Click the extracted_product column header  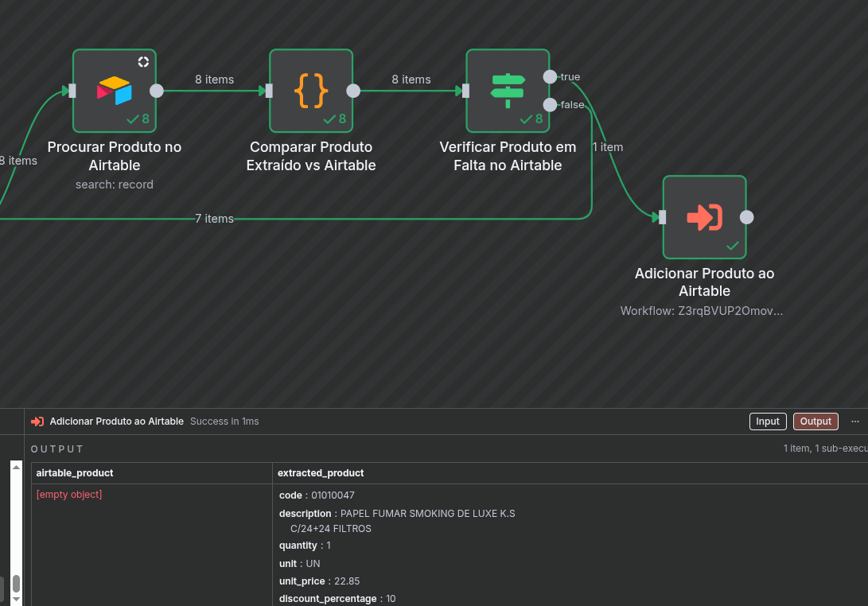tap(321, 472)
